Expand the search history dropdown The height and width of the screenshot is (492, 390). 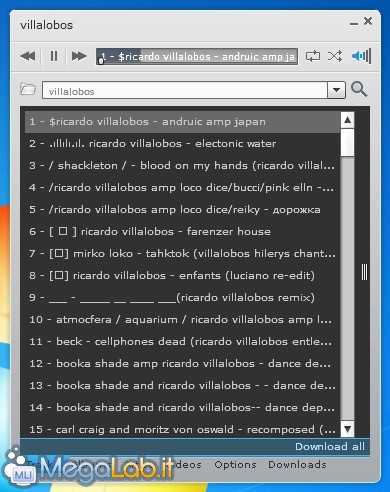click(336, 90)
